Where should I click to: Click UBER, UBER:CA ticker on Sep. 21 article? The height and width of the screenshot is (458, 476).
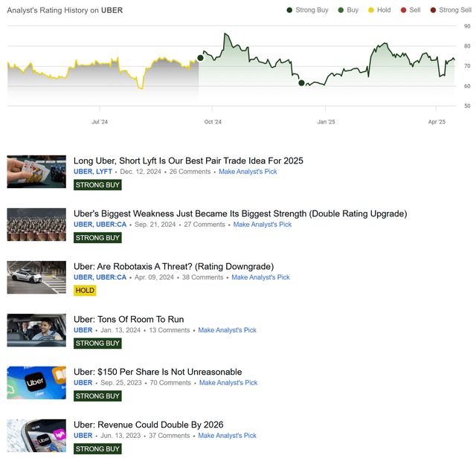click(100, 225)
